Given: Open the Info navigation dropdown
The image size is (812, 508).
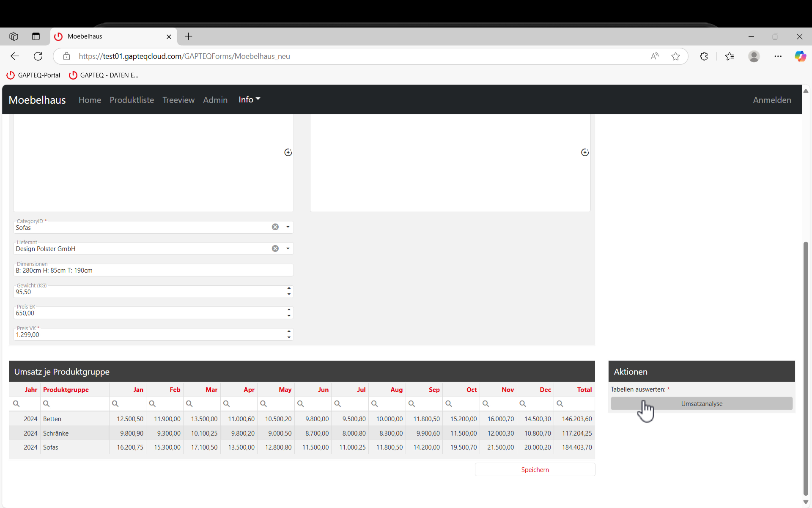Looking at the screenshot, I should pos(249,99).
